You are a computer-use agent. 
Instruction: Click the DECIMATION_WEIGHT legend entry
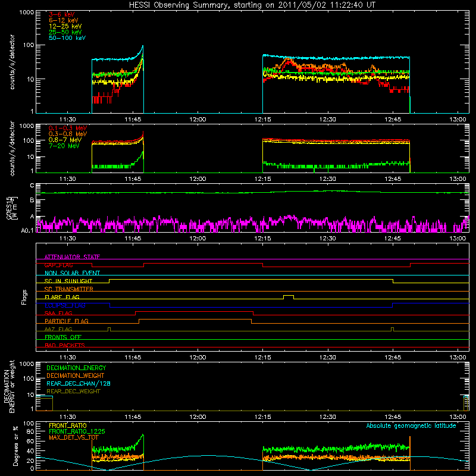76,375
